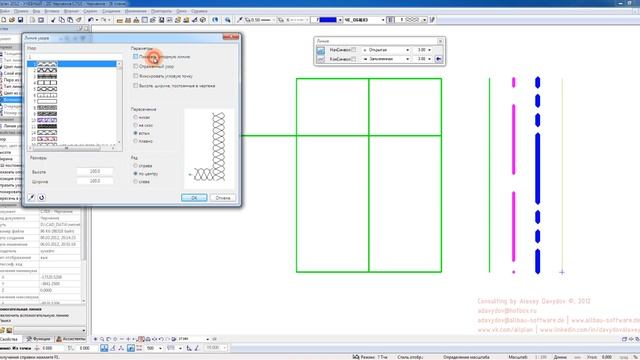The width and height of the screenshot is (640, 360).
Task: Click the magnifier search icon beside the globe
Action: (227, 20)
